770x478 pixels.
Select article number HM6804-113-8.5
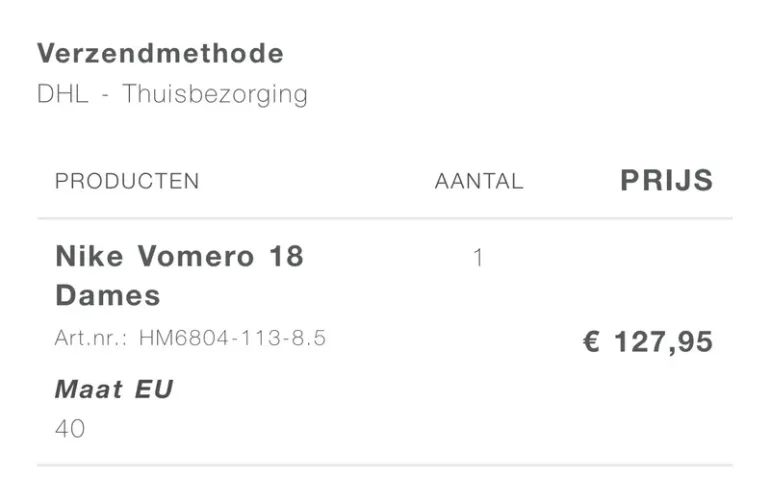click(x=232, y=338)
